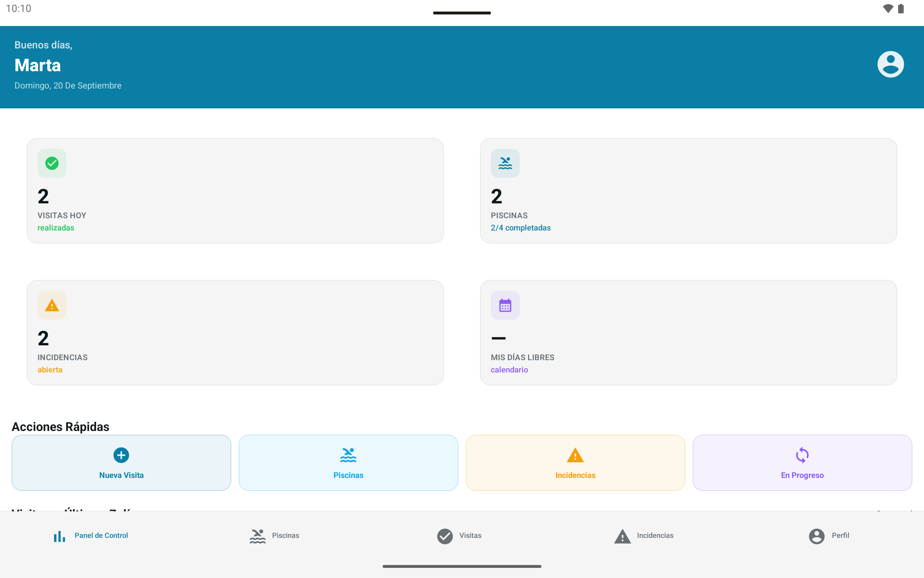Image resolution: width=924 pixels, height=578 pixels.
Task: Tap the warning triangle icon in bottom navigation
Action: [x=622, y=536]
